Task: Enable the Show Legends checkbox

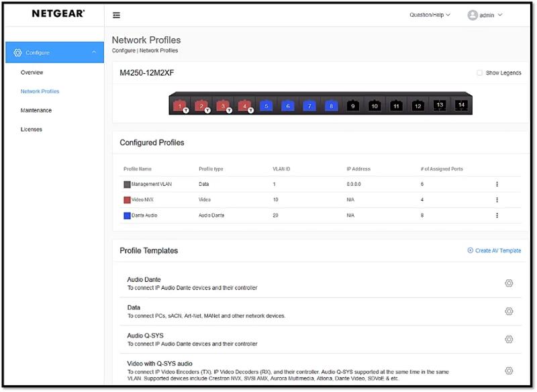Action: pyautogui.click(x=479, y=73)
